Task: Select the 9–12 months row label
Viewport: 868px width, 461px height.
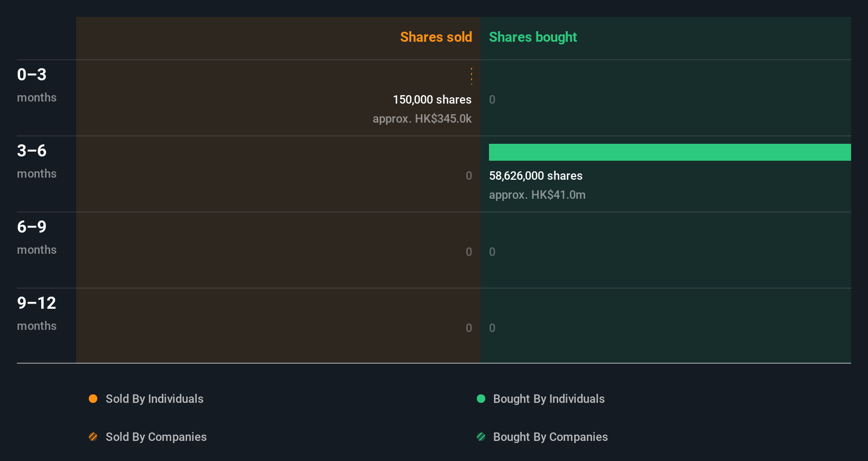Action: coord(36,314)
